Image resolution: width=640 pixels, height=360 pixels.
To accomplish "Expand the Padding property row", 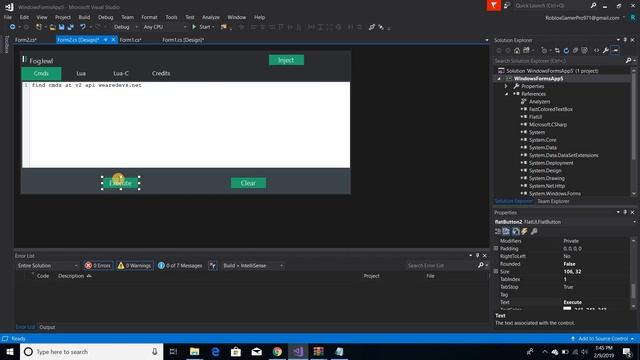I will coord(496,249).
